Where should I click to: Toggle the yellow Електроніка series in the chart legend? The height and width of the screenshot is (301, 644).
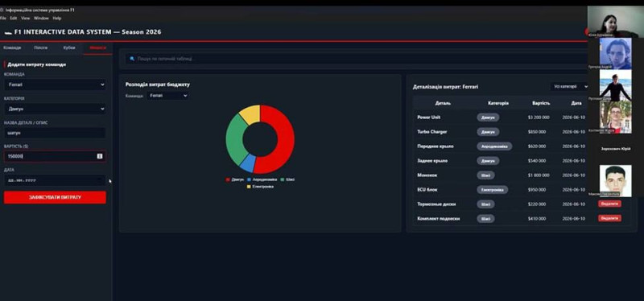tap(260, 187)
